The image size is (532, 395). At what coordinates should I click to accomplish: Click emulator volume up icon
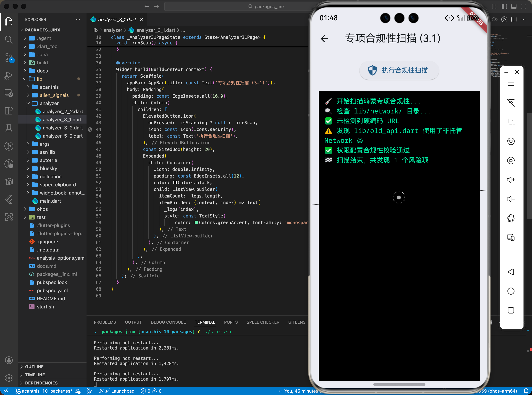(511, 180)
